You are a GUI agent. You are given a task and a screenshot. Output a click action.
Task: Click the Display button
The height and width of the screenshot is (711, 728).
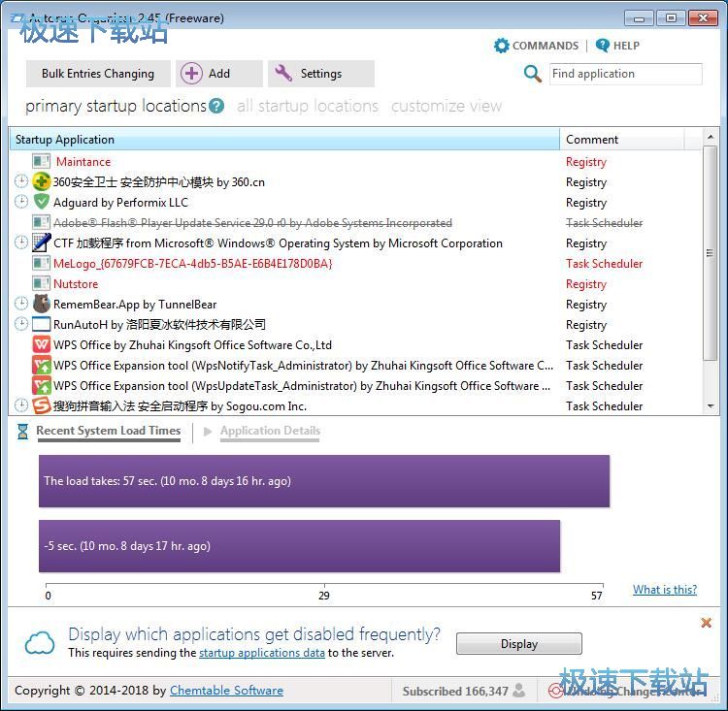pyautogui.click(x=519, y=644)
